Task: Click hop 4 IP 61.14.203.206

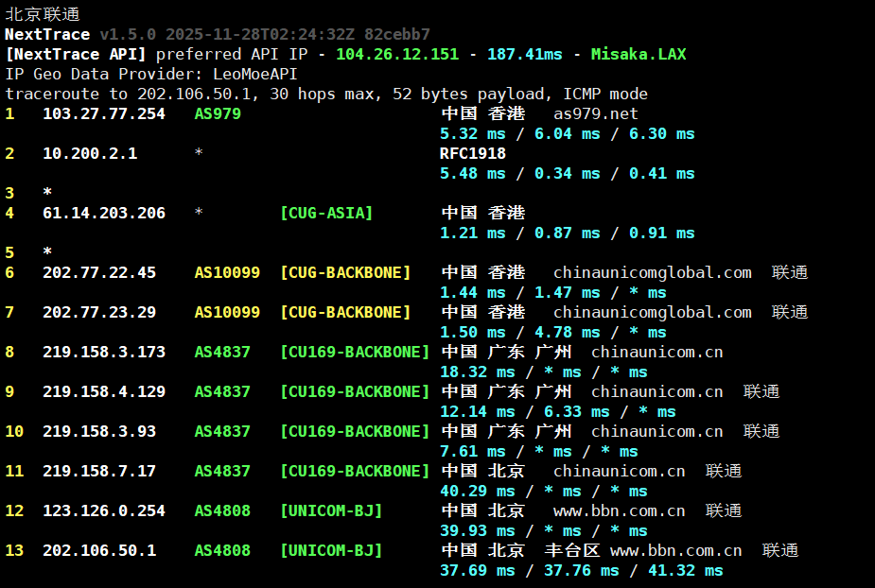Action: pos(104,213)
